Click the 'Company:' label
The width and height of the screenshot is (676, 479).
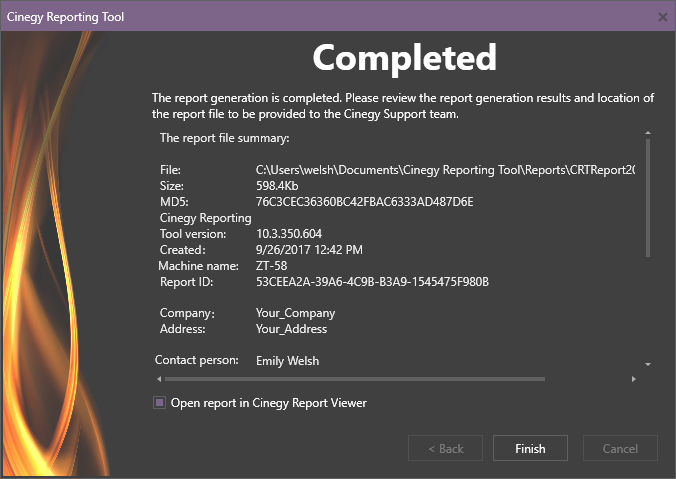[x=187, y=313]
